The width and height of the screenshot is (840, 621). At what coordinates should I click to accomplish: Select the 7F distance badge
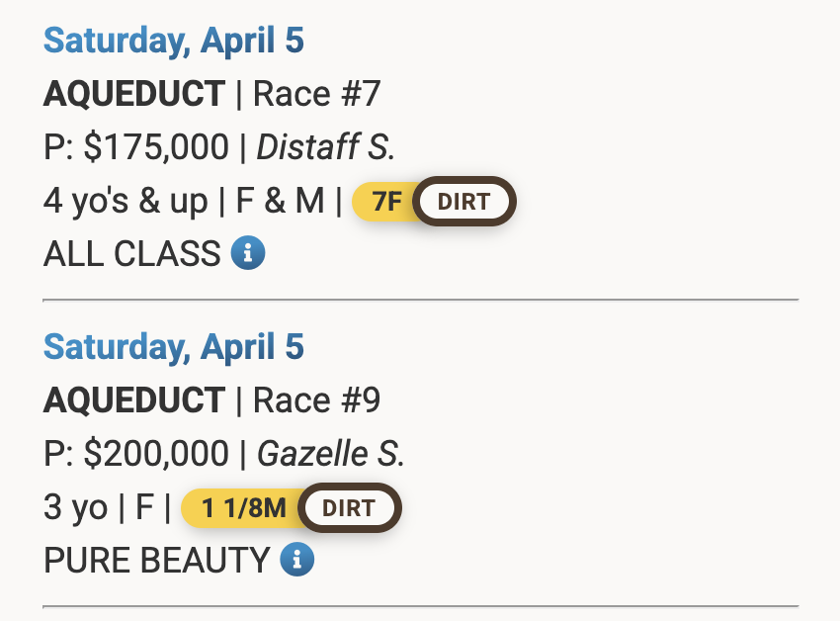click(x=386, y=203)
